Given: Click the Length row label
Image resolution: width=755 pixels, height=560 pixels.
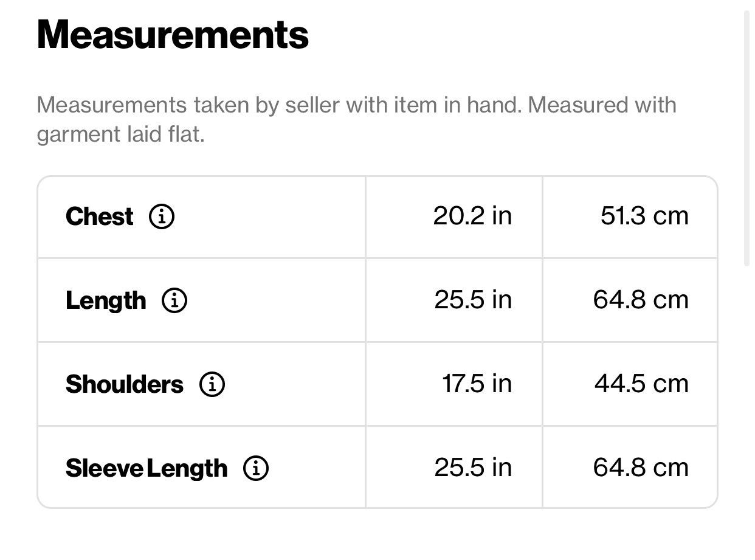Looking at the screenshot, I should tap(106, 301).
